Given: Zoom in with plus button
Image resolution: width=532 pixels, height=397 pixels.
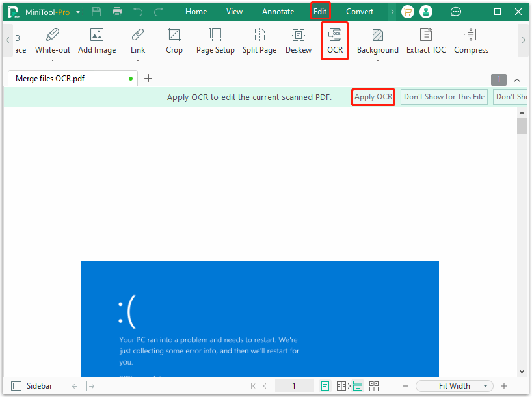Looking at the screenshot, I should pyautogui.click(x=504, y=386).
